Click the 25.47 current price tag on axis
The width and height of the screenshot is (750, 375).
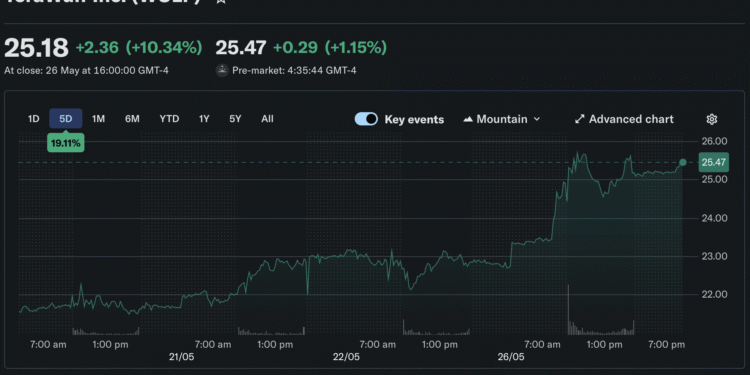(714, 162)
